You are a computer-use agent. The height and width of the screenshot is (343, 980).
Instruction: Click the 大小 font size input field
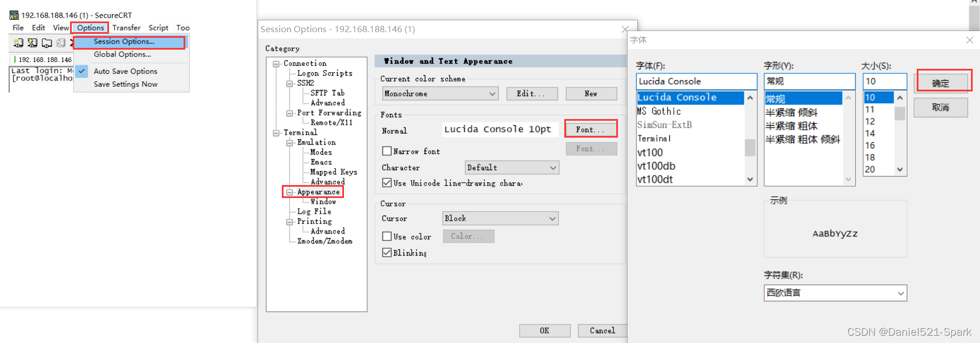pos(885,81)
